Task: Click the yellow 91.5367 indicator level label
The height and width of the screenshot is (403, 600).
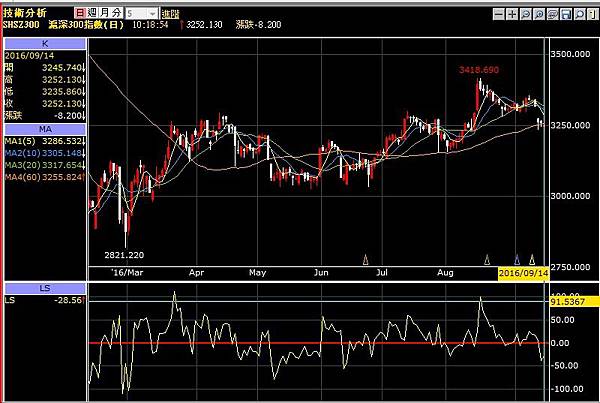Action: click(x=574, y=302)
